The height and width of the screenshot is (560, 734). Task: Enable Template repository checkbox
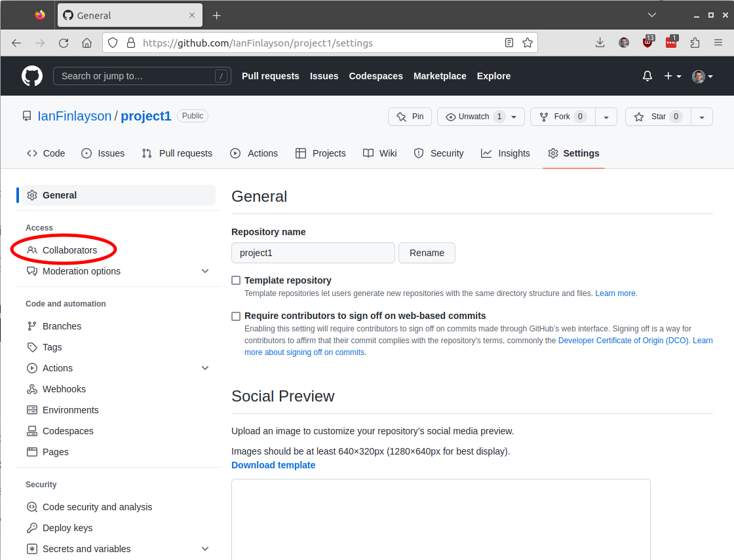point(236,280)
